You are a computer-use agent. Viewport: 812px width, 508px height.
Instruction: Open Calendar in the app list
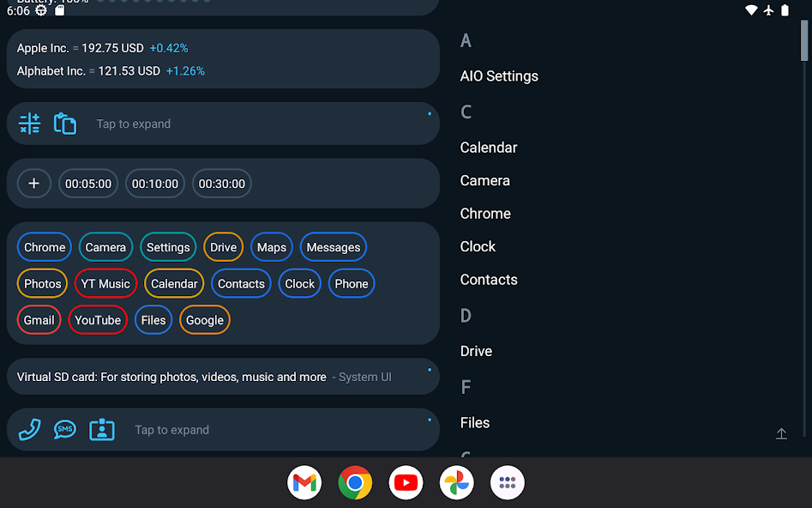489,148
